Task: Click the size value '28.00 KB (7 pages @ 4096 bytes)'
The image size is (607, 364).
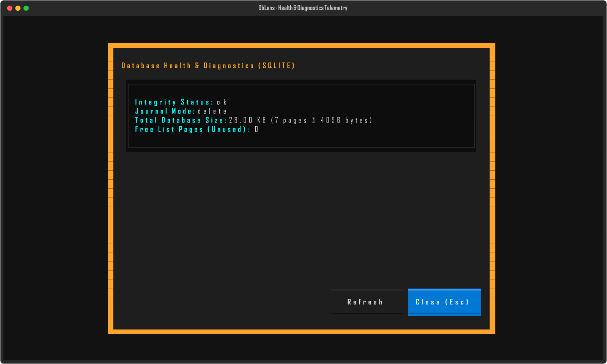Action: click(300, 120)
